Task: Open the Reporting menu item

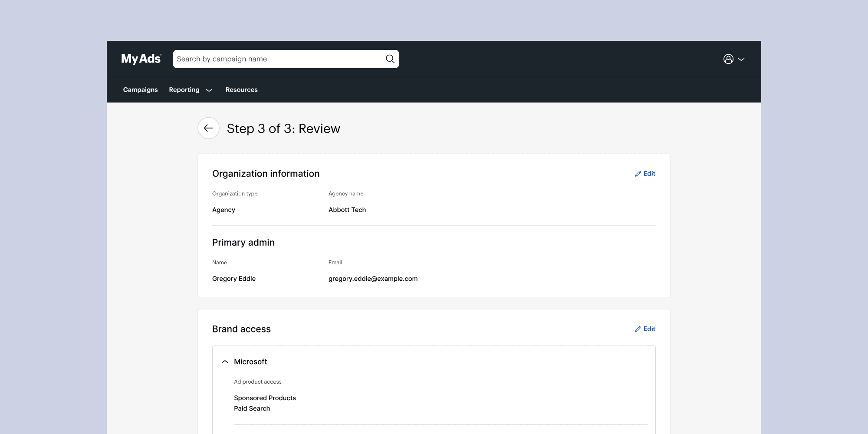Action: coord(184,90)
